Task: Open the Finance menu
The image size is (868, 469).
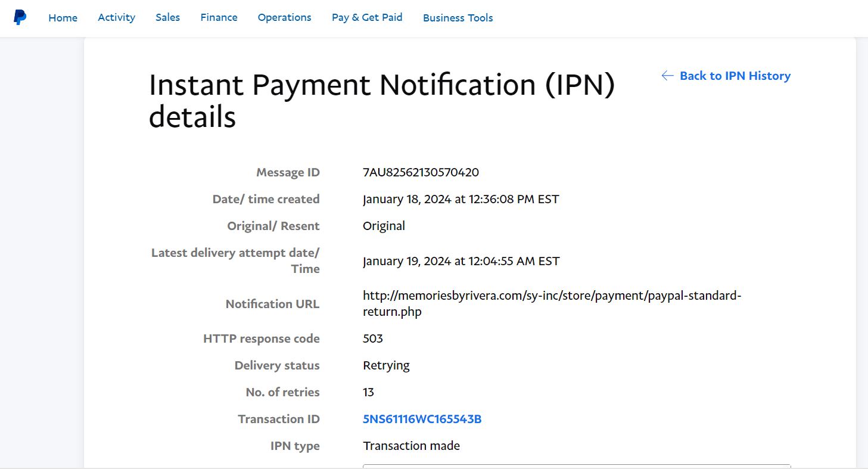Action: 219,18
